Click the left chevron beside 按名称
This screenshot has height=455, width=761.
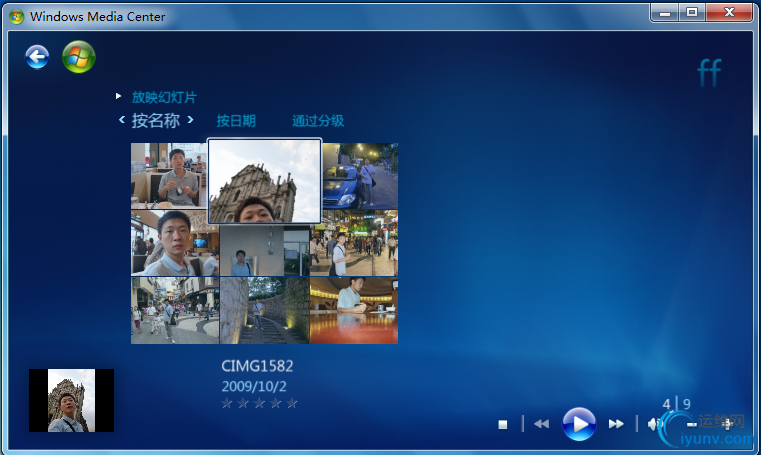(122, 119)
